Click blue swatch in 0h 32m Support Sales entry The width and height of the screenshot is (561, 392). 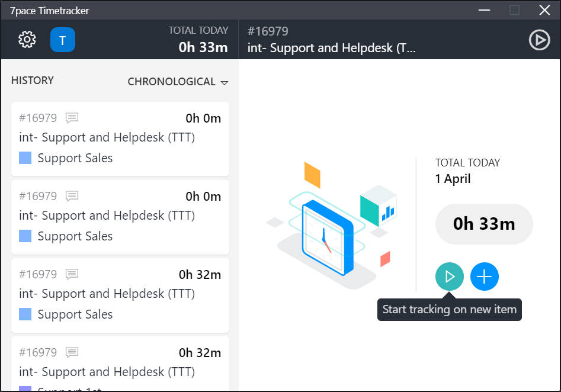point(25,314)
